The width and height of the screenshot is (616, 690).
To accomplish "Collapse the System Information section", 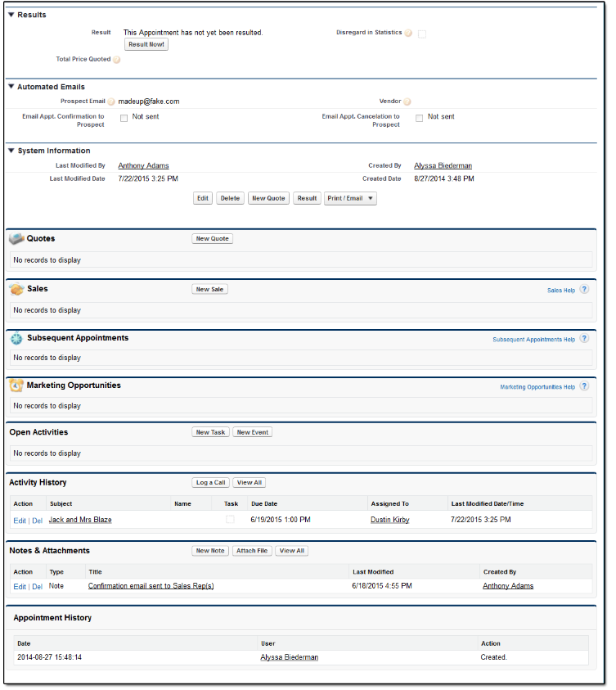I will click(x=11, y=151).
